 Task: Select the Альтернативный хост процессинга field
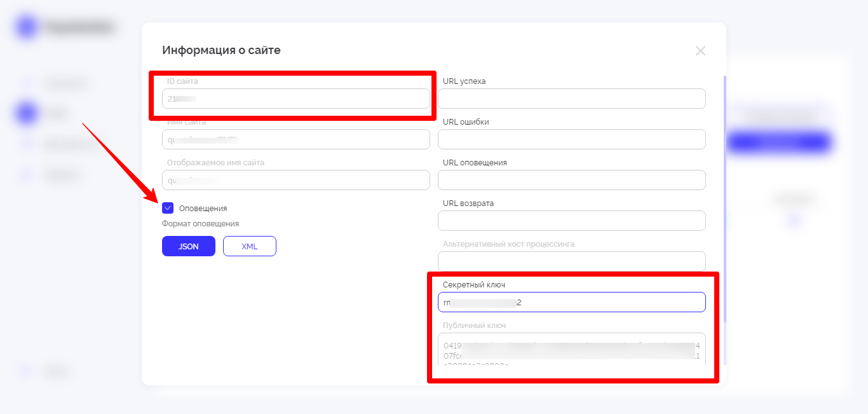pos(571,261)
